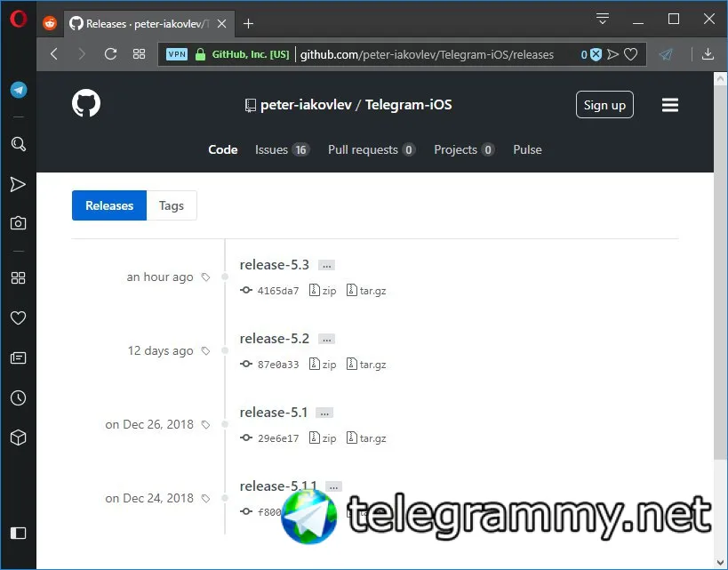Viewport: 728px width, 570px height.
Task: Open the ad blocker shield icon
Action: pos(596,54)
